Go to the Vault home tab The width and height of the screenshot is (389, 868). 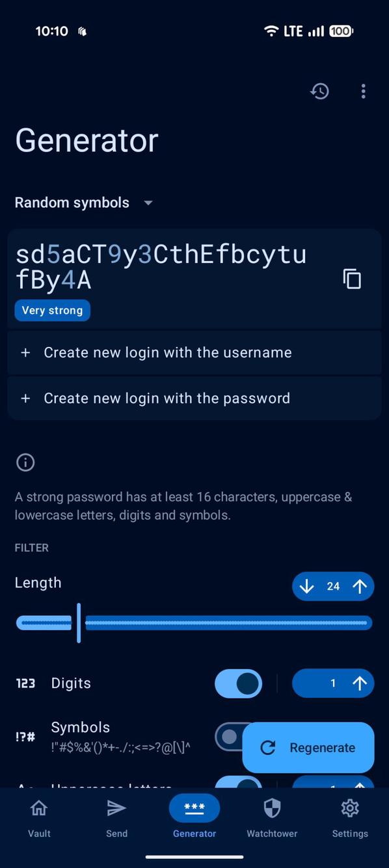[x=39, y=817]
